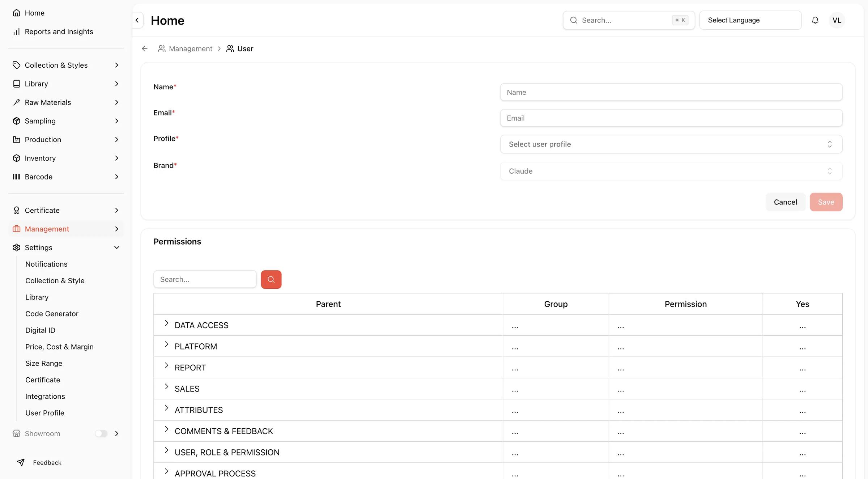Open Notifications under Settings

pos(46,264)
